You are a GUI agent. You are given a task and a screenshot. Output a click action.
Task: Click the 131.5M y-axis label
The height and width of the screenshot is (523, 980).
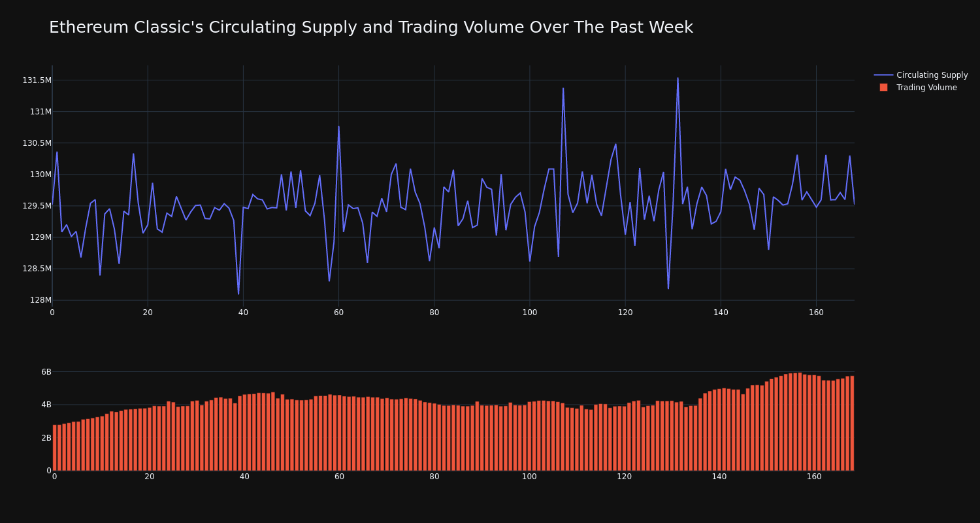37,80
